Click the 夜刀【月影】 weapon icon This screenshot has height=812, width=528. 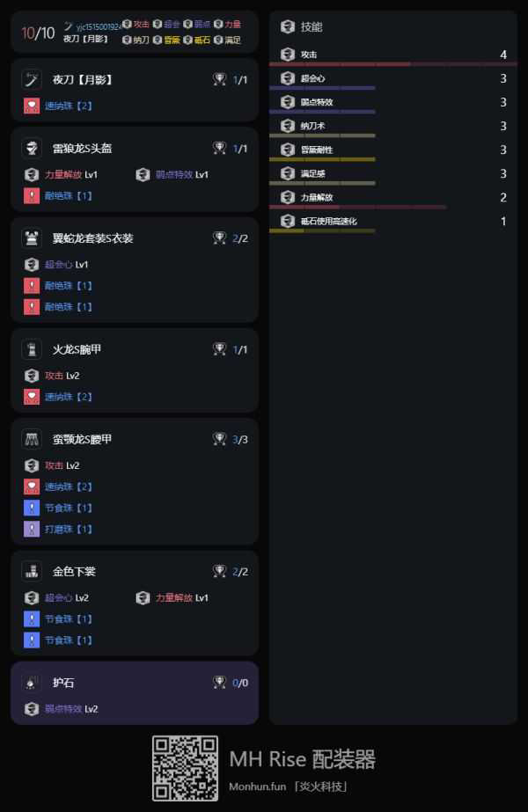[32, 80]
